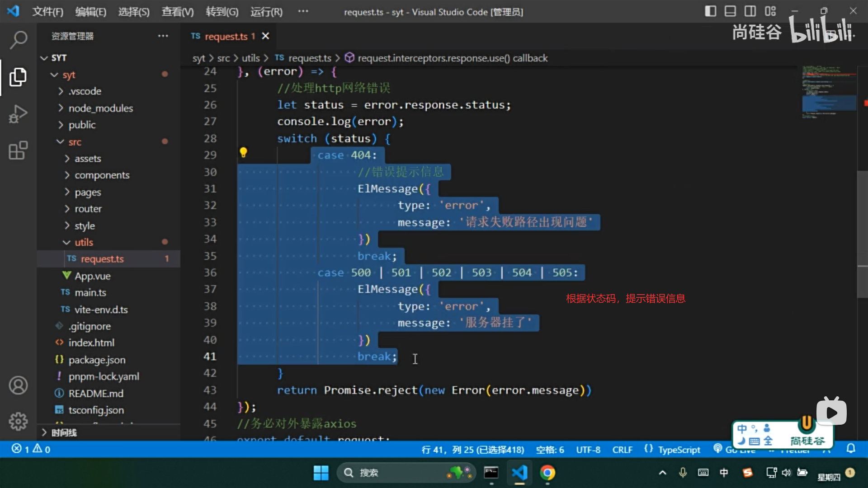
Task: Click the lightbulb quick fix icon
Action: (x=243, y=152)
